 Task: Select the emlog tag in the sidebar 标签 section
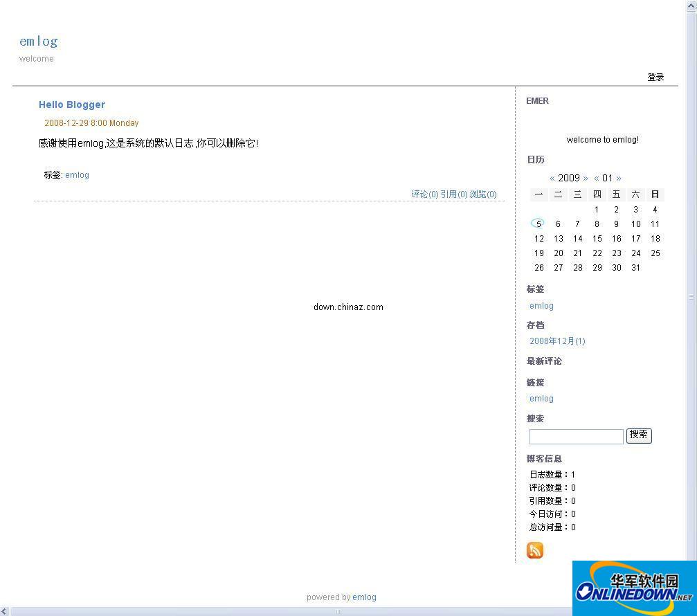coord(541,305)
